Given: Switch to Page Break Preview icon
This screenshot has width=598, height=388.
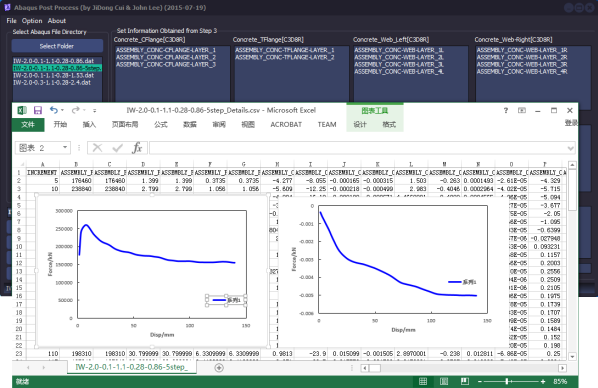Looking at the screenshot, I should (465, 381).
